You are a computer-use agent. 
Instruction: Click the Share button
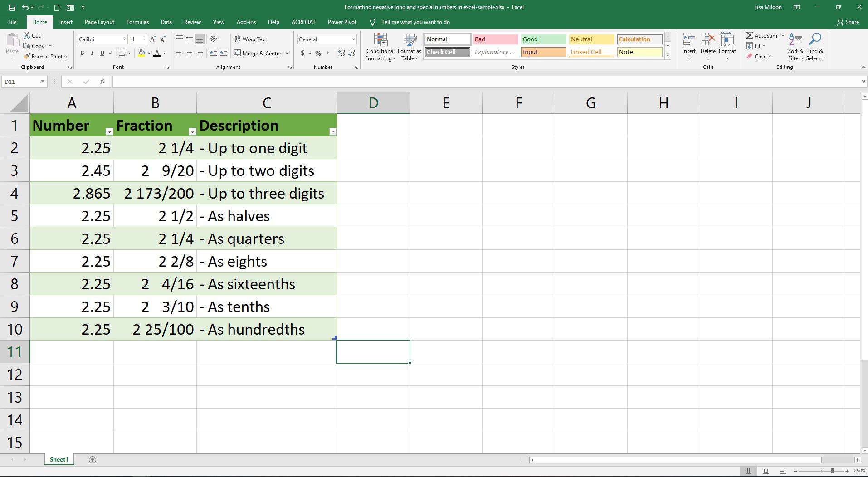(x=848, y=22)
